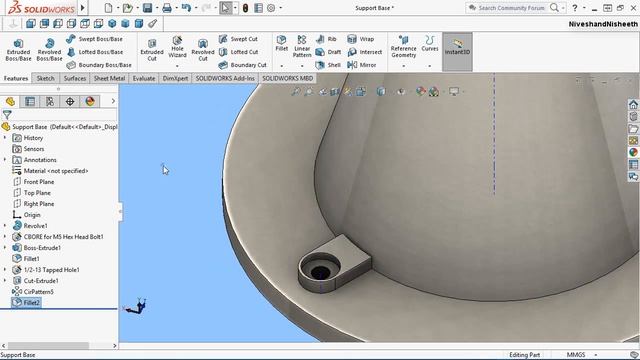
Task: Open the Curves dropdown arrow
Action: (x=430, y=66)
